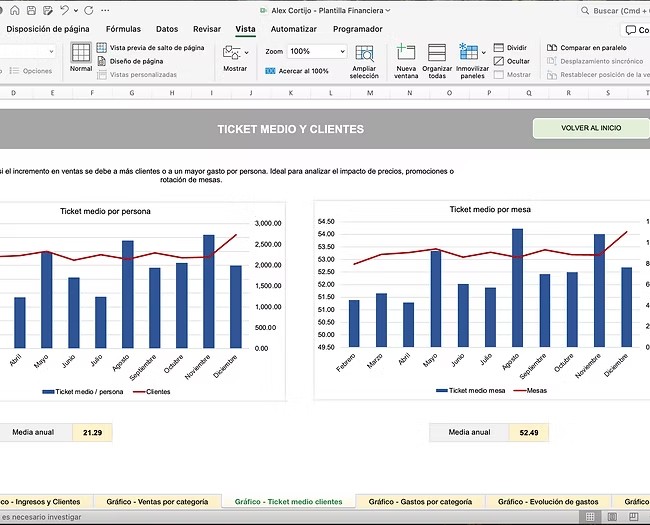Viewport: 650px width, 525px height.
Task: Click the VOLVER AL INICIO button
Action: [590, 128]
